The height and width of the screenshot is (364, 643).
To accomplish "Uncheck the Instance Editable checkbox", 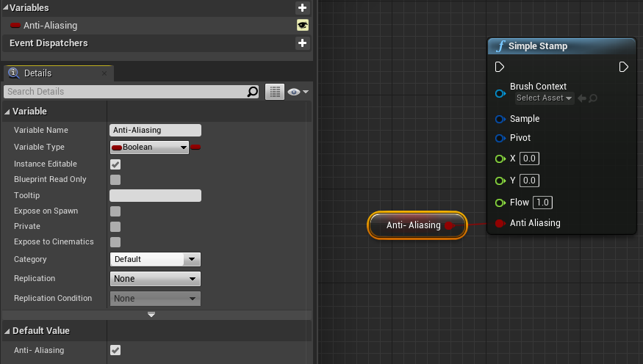I will (x=115, y=164).
